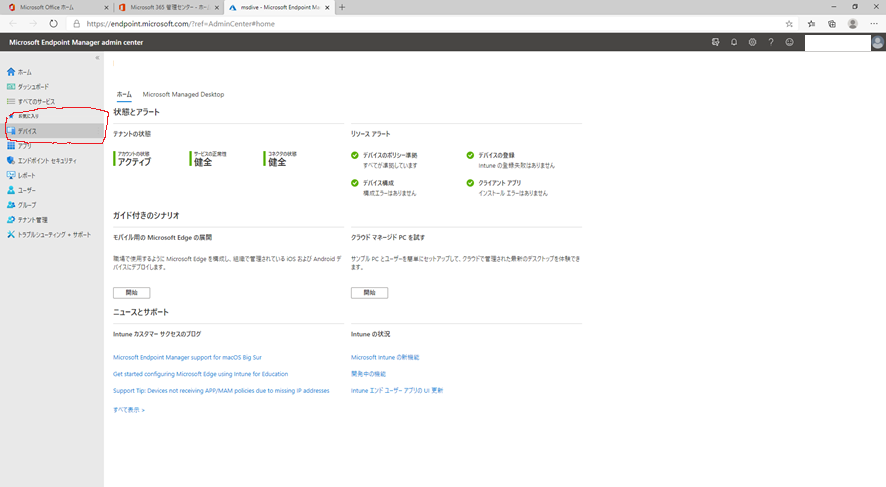Click クライアント アプリ alert
Image resolution: width=886 pixels, height=487 pixels.
[500, 183]
